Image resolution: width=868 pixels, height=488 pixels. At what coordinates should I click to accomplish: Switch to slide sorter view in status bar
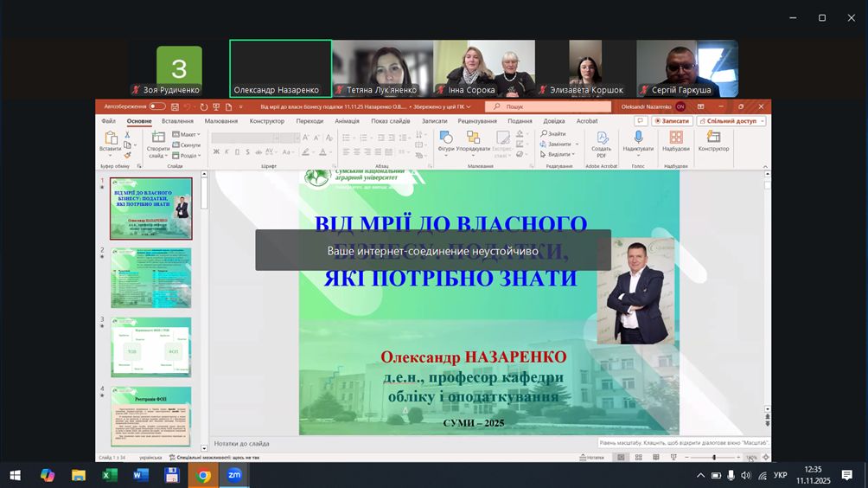click(x=639, y=457)
